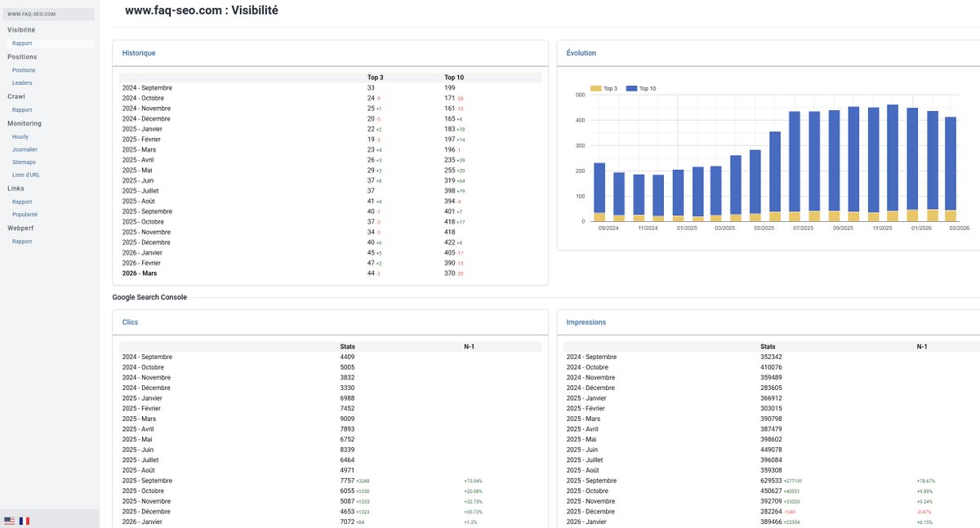
Task: Click +78.67% N-1 value in Impressions
Action: 926,481
